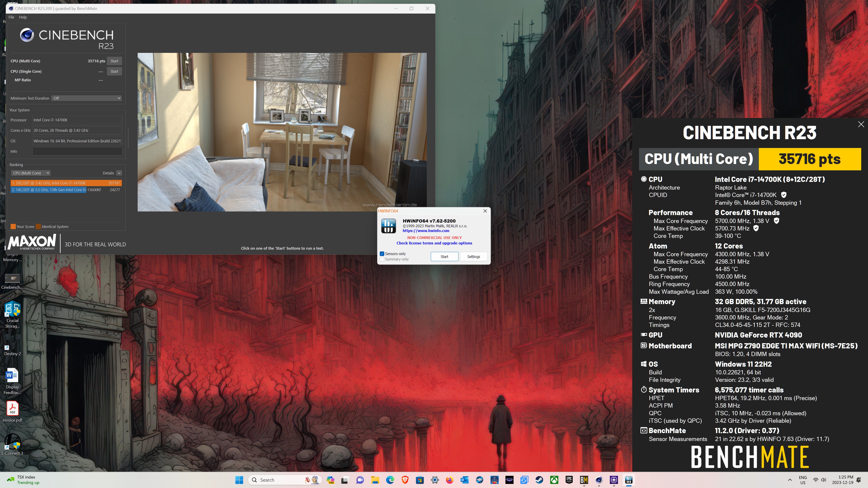Open the Destiny 2 desktop shortcut

coord(12,345)
